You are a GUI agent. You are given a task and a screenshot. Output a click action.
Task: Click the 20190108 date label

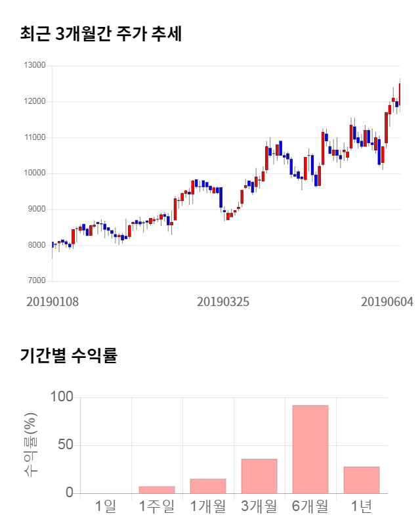[52, 302]
